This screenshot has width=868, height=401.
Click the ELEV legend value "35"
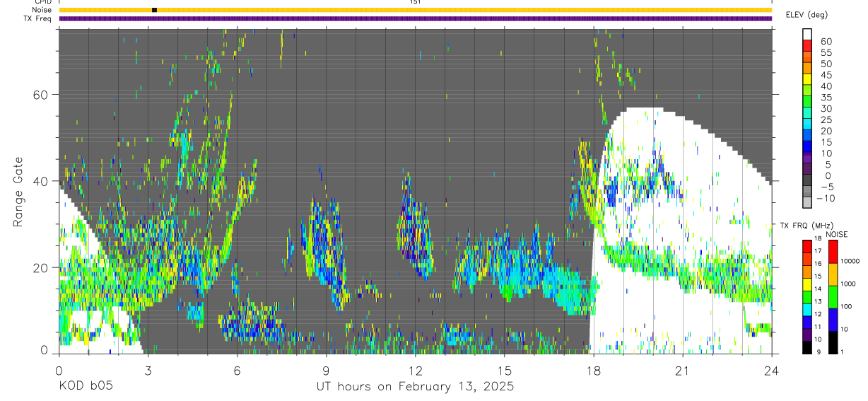click(x=826, y=98)
